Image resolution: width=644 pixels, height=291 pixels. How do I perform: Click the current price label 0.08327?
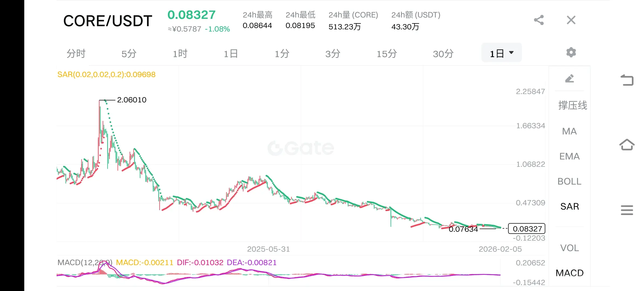pos(527,229)
